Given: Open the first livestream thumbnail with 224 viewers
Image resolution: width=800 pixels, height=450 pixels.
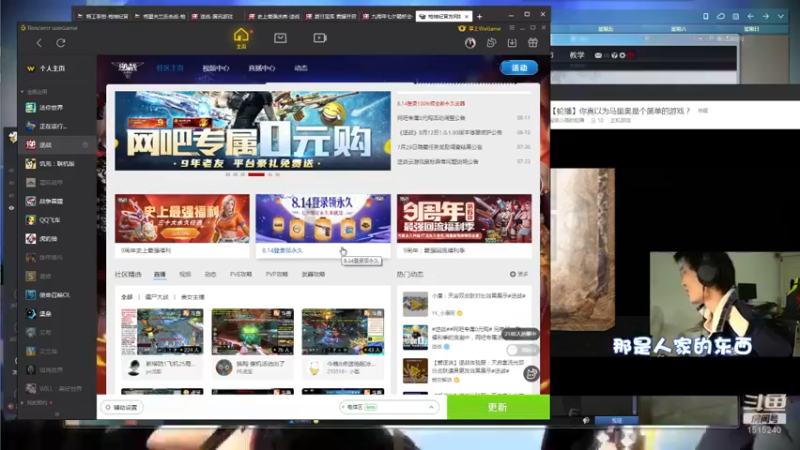Looking at the screenshot, I should tap(162, 332).
